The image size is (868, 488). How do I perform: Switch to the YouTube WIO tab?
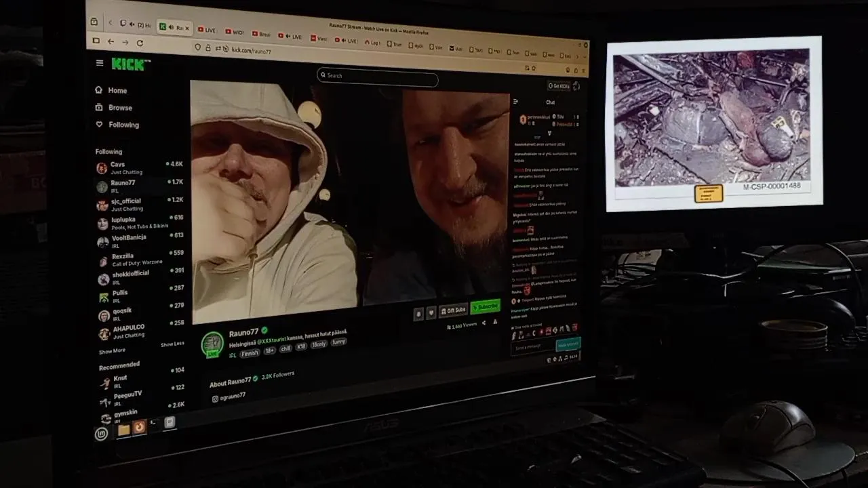click(x=235, y=32)
